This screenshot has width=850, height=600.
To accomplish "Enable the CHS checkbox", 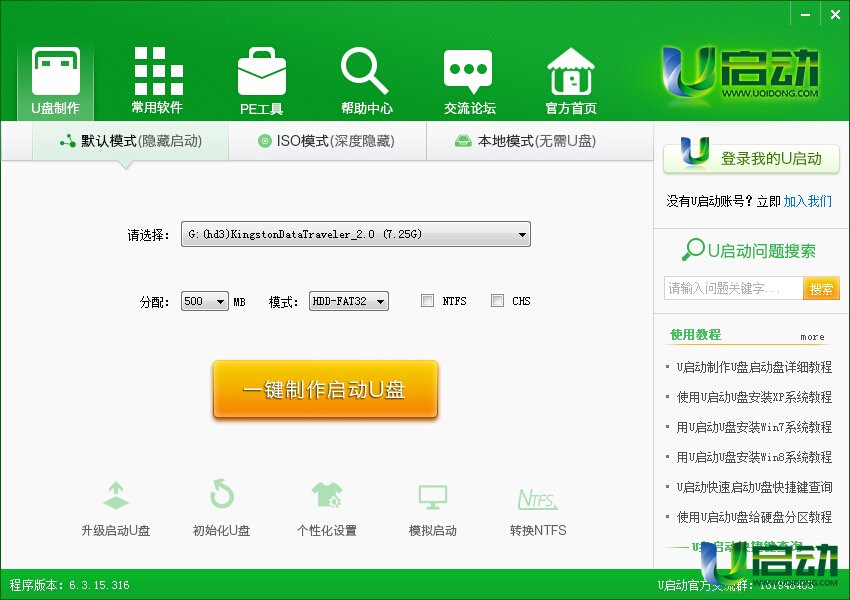I will tap(497, 300).
